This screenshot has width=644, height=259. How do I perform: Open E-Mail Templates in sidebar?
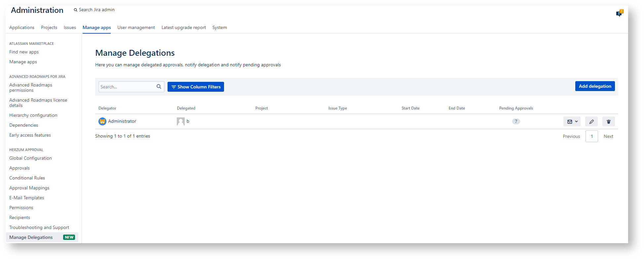[26, 198]
